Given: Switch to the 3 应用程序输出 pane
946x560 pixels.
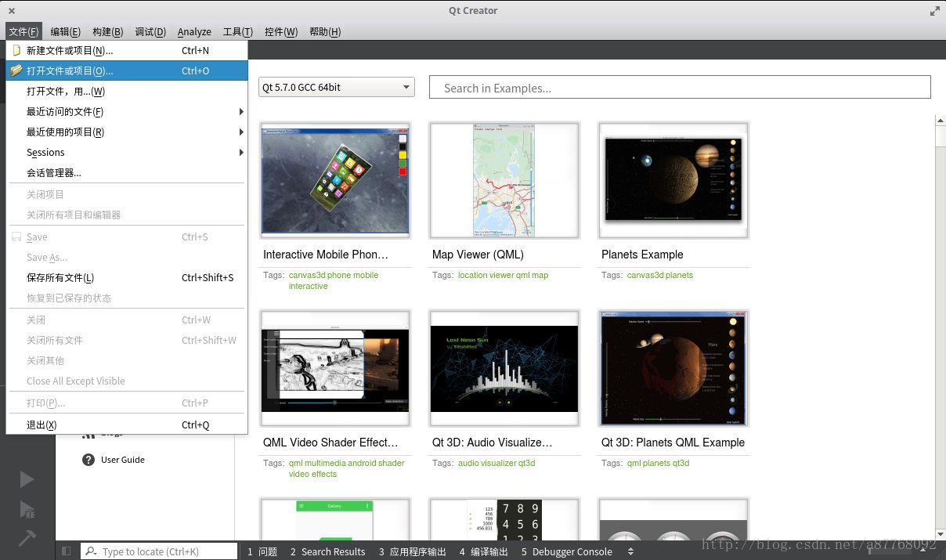Looking at the screenshot, I should point(412,551).
